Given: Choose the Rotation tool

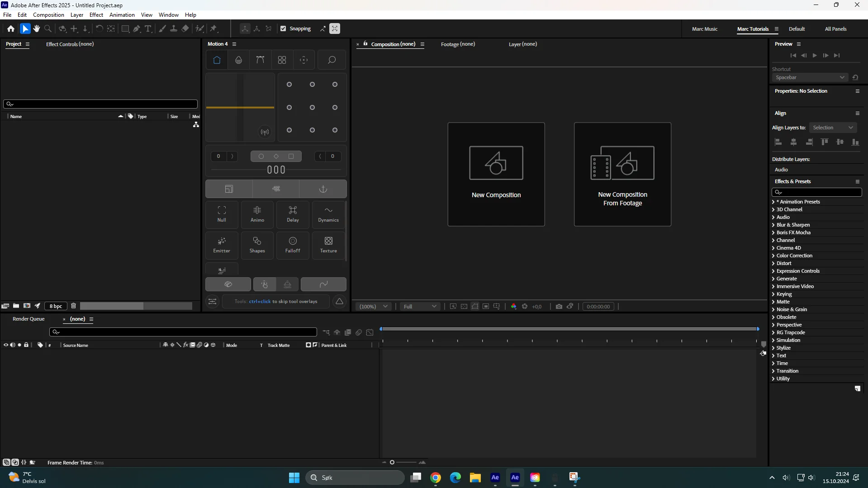Looking at the screenshot, I should click(100, 28).
